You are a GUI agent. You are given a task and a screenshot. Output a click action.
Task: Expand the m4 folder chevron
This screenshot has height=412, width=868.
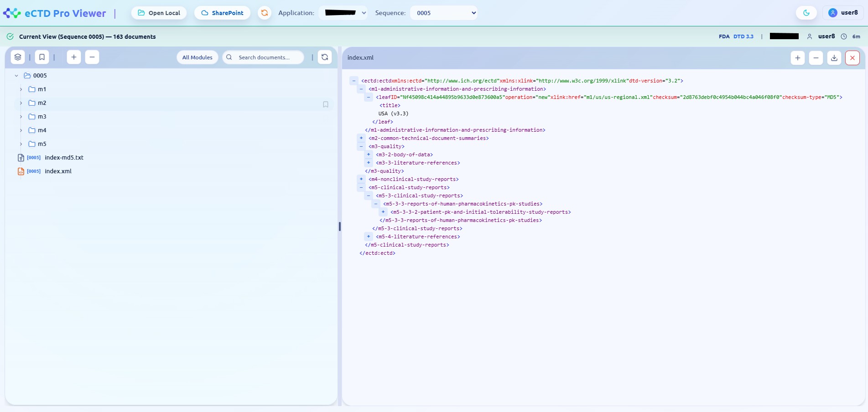pyautogui.click(x=21, y=130)
